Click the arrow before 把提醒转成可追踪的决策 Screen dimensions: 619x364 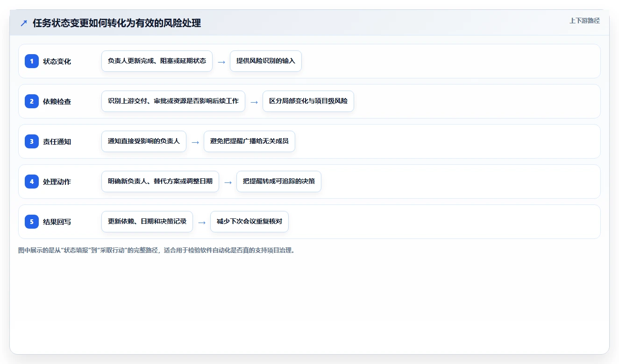(228, 182)
